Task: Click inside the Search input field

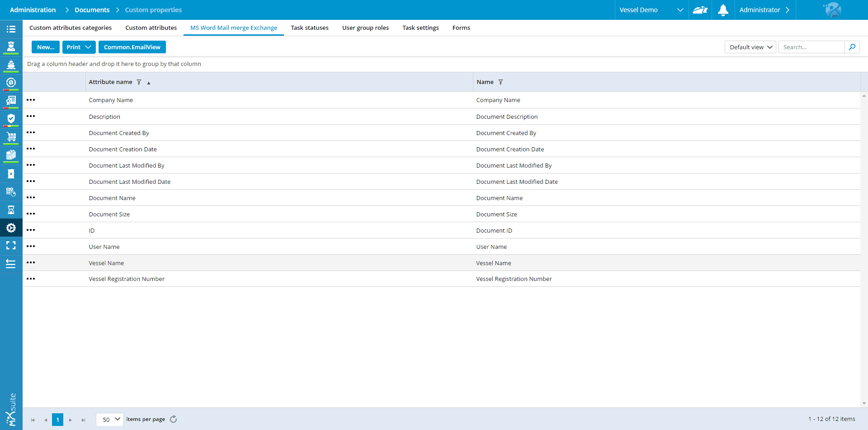Action: [x=811, y=47]
